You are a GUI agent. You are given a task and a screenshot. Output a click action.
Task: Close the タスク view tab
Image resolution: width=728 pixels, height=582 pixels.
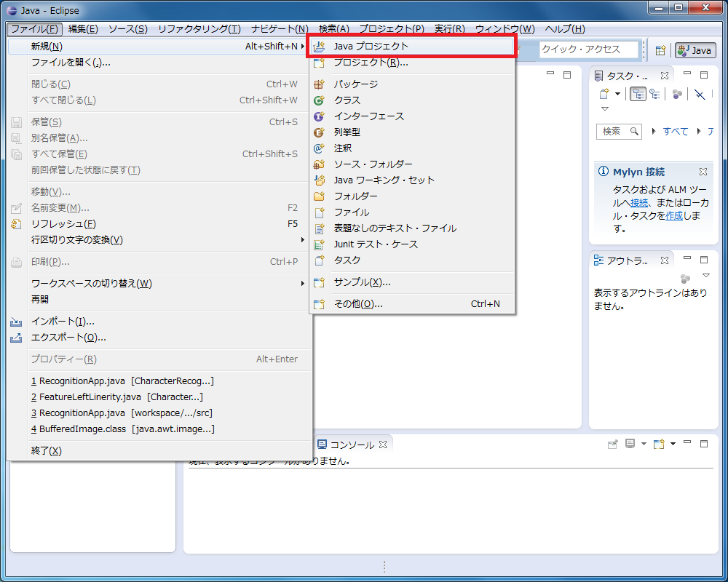(x=665, y=76)
